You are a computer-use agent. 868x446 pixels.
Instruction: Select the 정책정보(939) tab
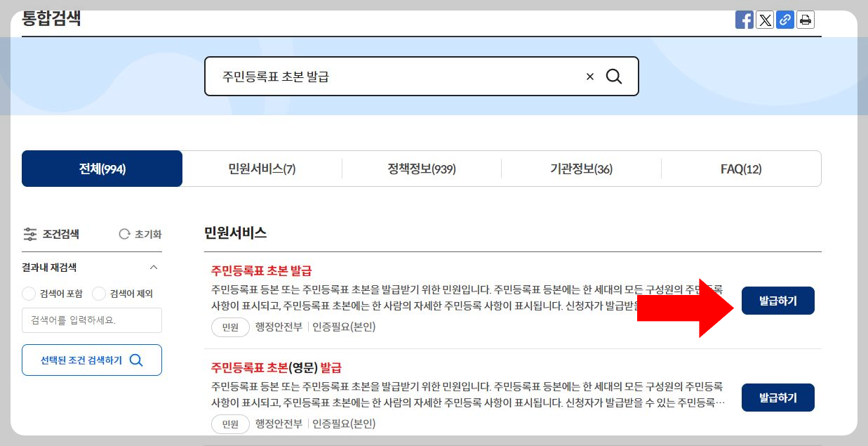pos(421,169)
